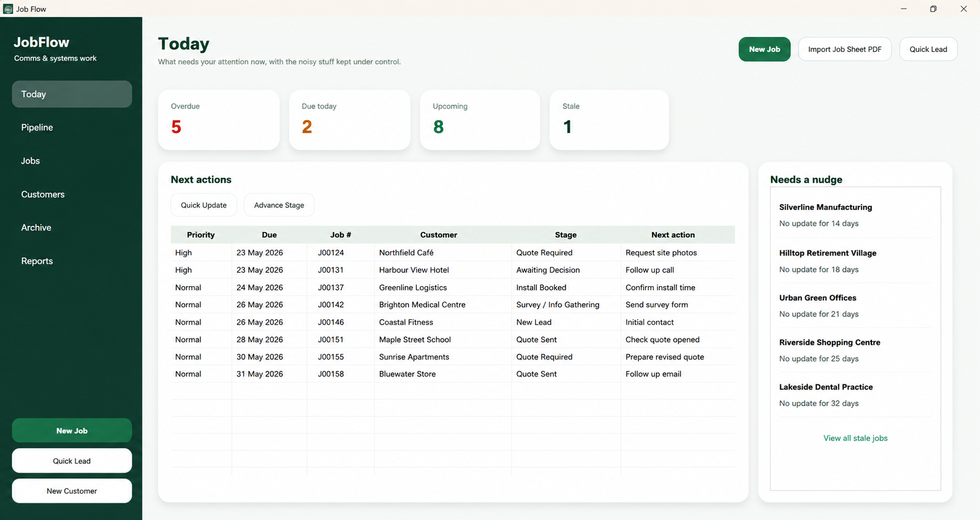Image resolution: width=980 pixels, height=520 pixels.
Task: Select job number J00131
Action: [x=331, y=270]
